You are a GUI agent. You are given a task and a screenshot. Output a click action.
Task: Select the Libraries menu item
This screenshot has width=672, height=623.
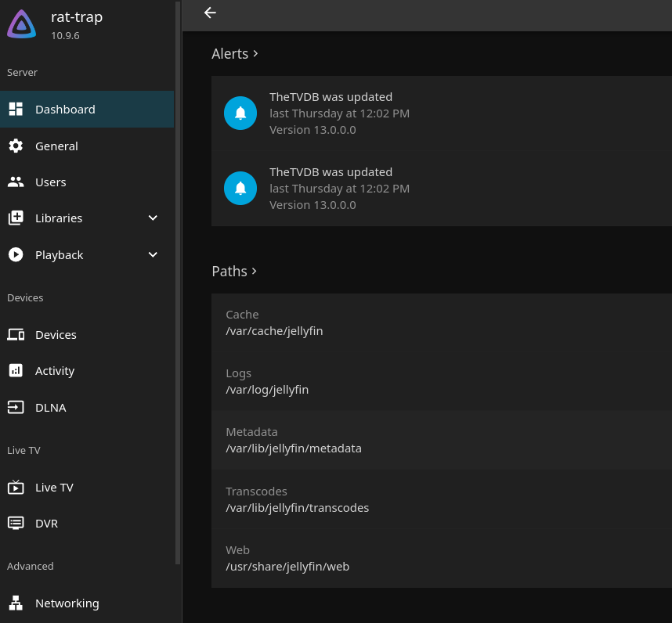[59, 218]
